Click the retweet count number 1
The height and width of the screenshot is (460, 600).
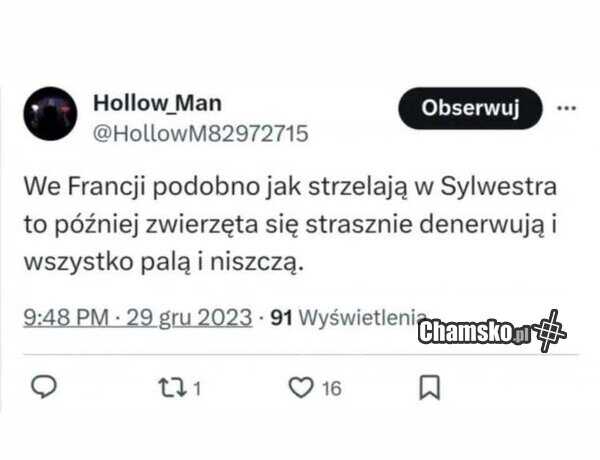pos(197,388)
